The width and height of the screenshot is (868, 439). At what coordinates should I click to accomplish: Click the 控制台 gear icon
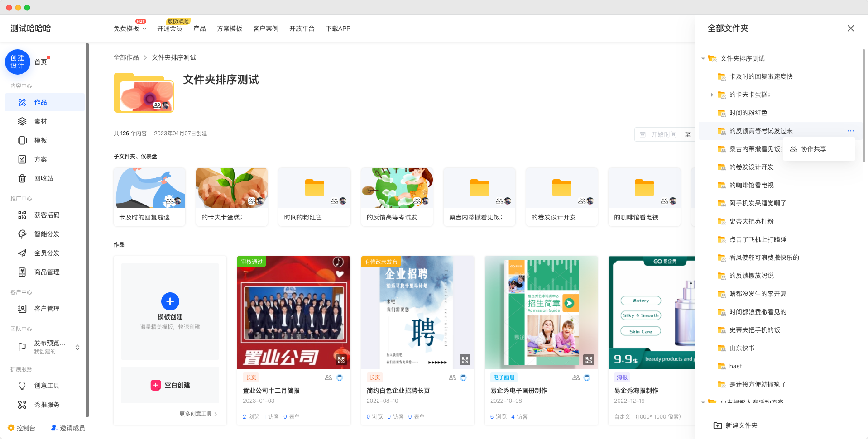pos(11,428)
